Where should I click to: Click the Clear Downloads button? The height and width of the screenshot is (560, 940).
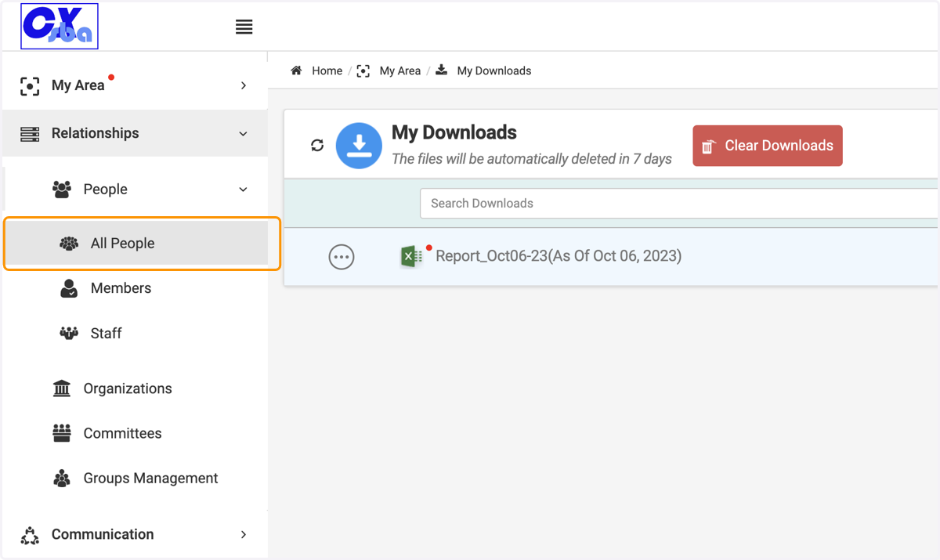point(768,146)
